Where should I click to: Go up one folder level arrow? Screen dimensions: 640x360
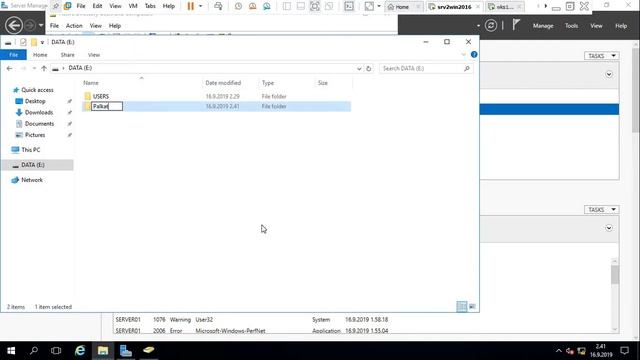(44, 68)
